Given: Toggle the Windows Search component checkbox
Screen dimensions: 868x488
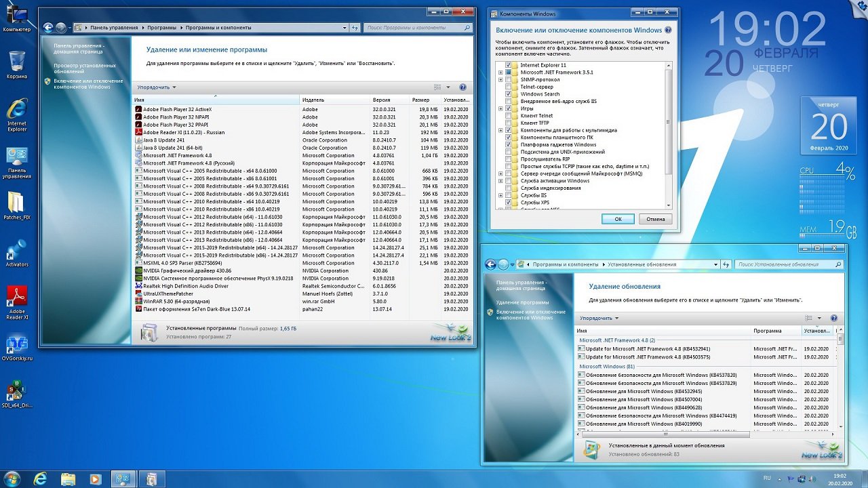Looking at the screenshot, I should click(x=508, y=94).
